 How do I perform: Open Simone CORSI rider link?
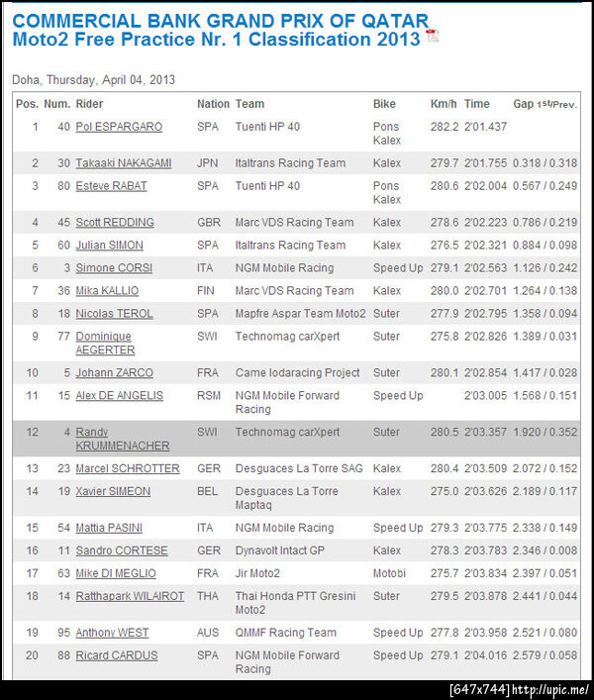click(x=112, y=268)
